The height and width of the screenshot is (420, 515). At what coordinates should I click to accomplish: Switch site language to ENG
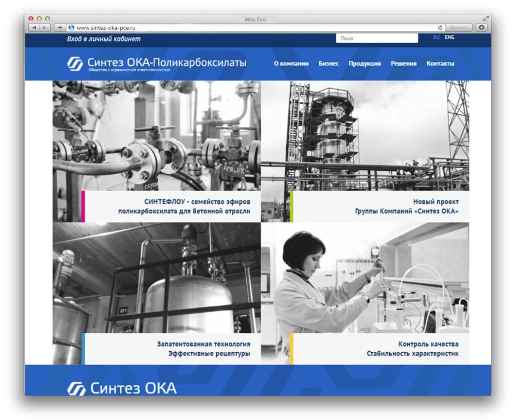449,37
